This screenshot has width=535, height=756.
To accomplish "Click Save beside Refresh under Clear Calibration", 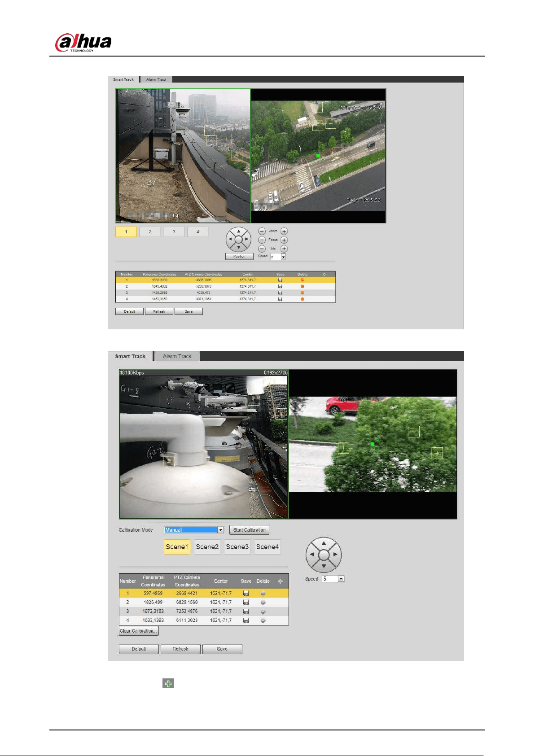I will 222,649.
